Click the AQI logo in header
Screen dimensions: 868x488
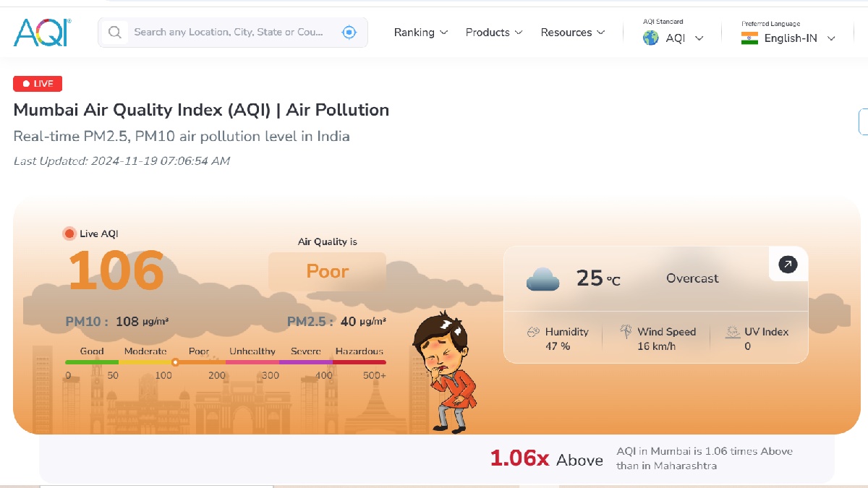(42, 33)
